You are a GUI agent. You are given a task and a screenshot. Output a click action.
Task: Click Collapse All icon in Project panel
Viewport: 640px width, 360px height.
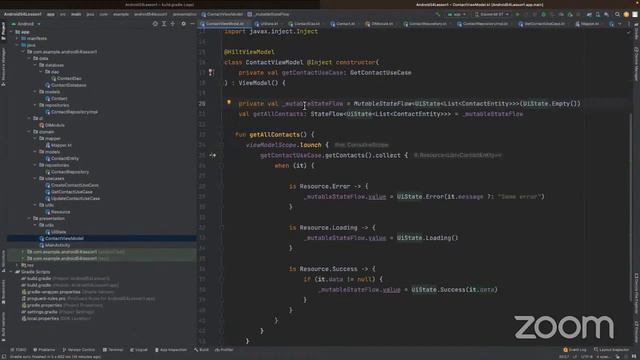coord(172,24)
